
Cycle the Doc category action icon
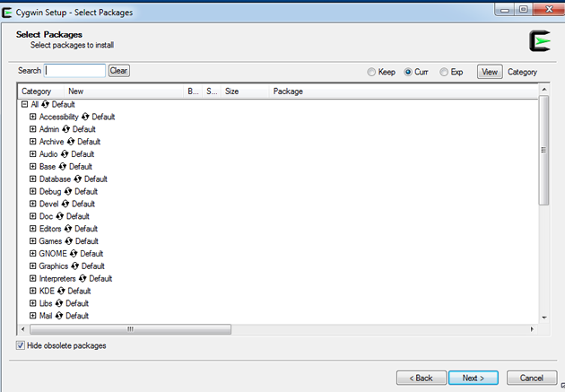tap(60, 216)
